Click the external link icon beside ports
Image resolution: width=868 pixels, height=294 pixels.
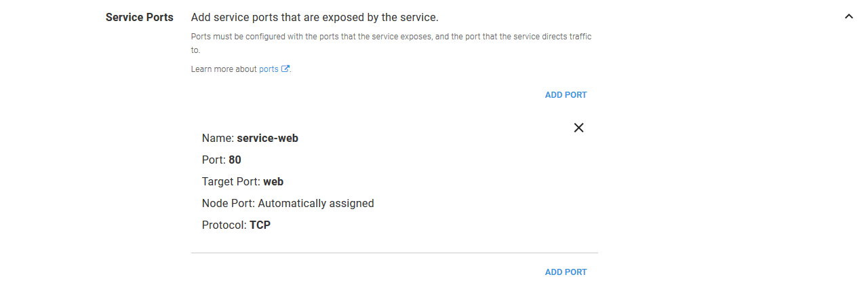click(285, 69)
